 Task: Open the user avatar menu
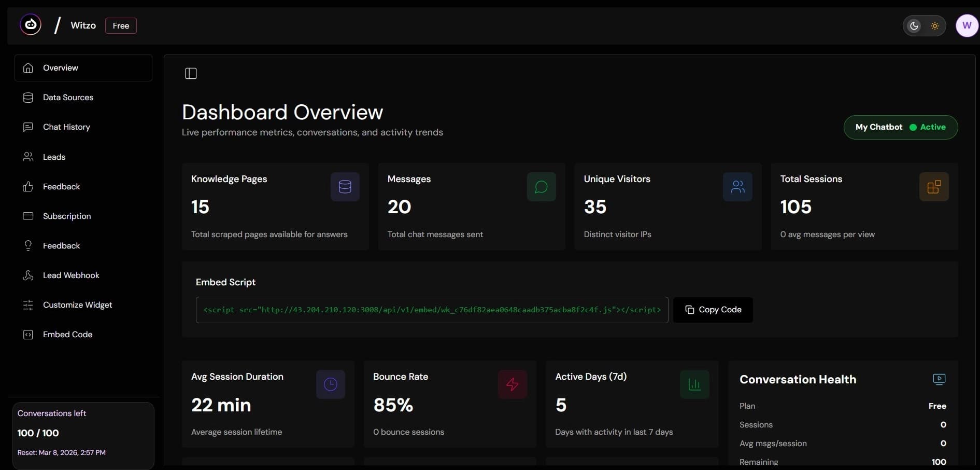tap(966, 25)
